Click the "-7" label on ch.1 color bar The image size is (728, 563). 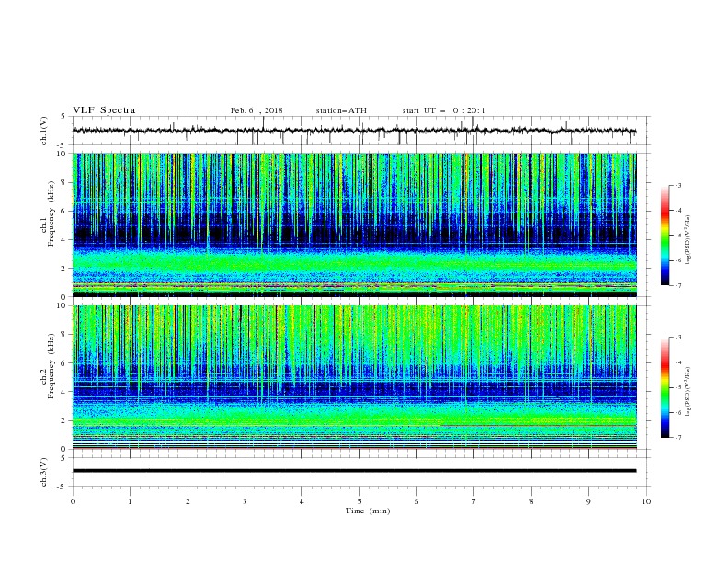point(677,285)
